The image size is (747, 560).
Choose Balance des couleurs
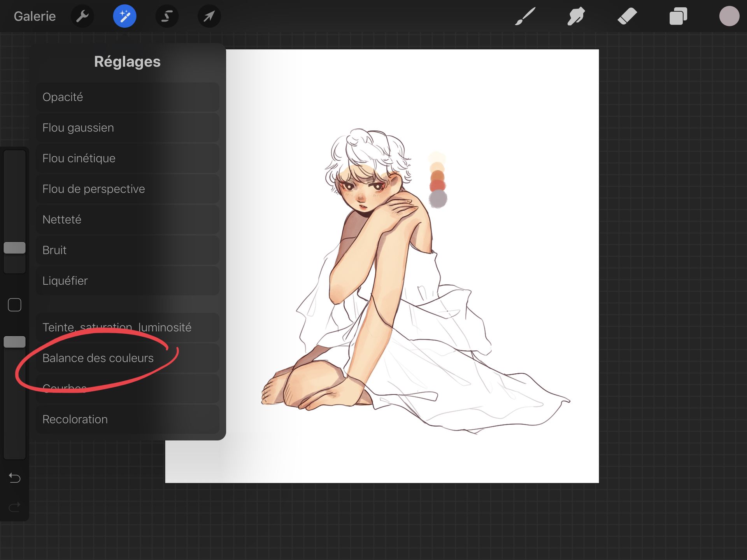pyautogui.click(x=128, y=358)
